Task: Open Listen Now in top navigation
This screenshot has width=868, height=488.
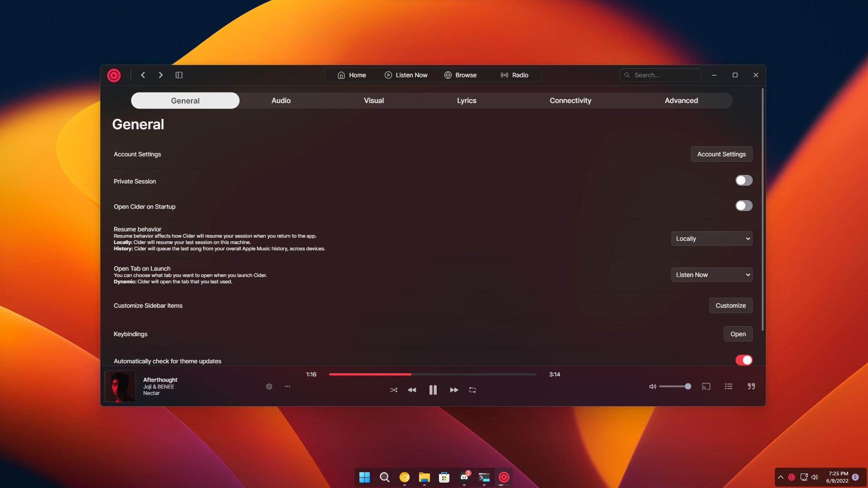Action: click(x=406, y=75)
